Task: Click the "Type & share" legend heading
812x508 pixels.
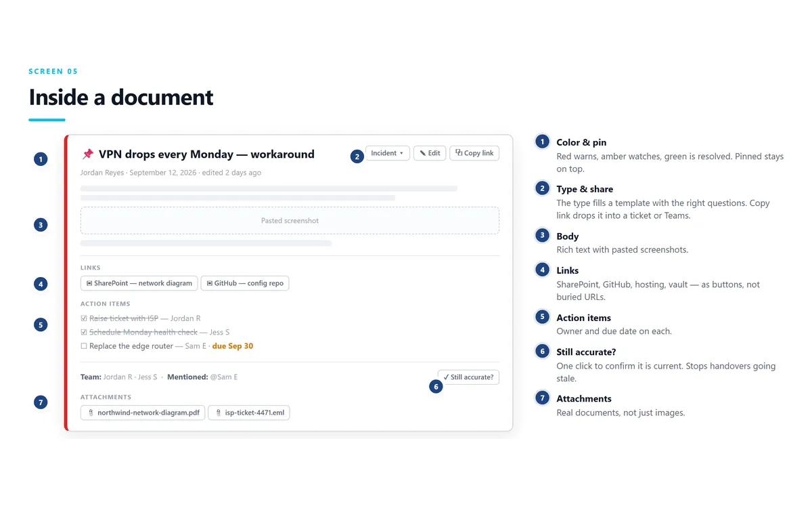Action: coord(585,189)
